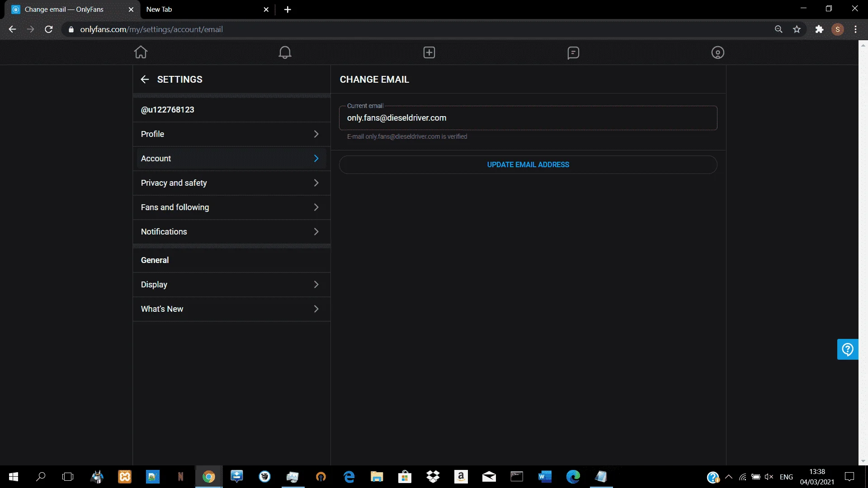Bookmark this page with the star
This screenshot has height=488, width=868.
coord(797,29)
